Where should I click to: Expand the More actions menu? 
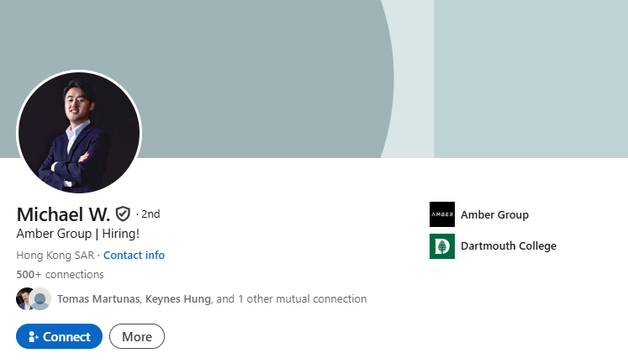coord(137,336)
